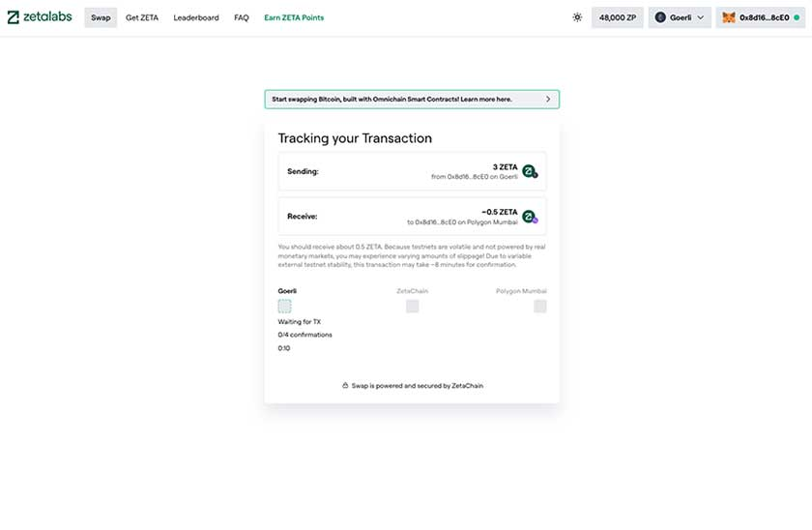Open the wallet account 0x8d16...8cE0 menu
Screen dimensions: 812x530
point(760,17)
